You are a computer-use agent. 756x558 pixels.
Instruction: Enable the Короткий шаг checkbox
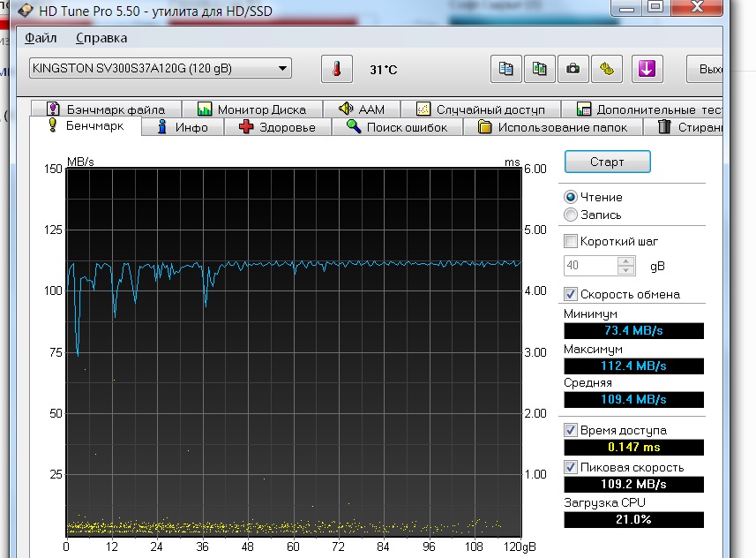point(571,241)
